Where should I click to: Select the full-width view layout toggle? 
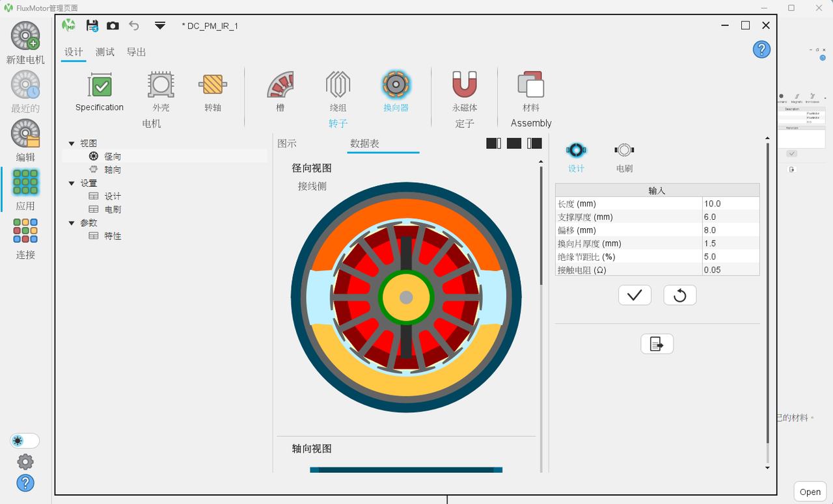514,143
